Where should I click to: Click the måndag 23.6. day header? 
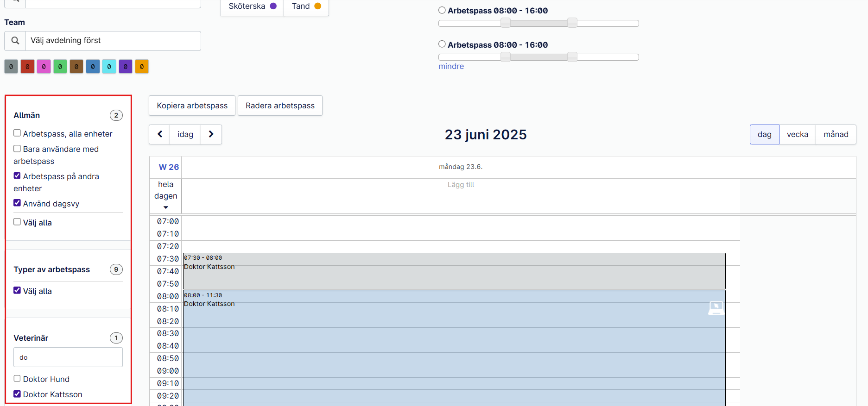click(x=461, y=167)
